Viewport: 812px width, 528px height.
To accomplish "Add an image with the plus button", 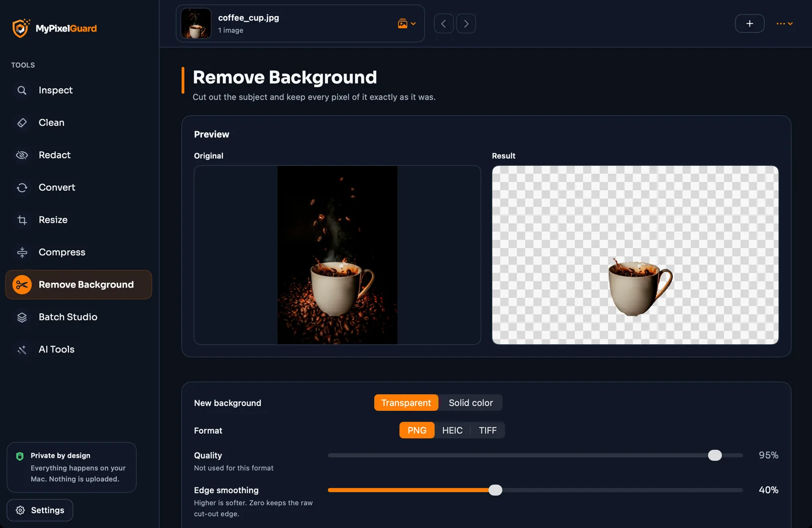I will (x=750, y=24).
